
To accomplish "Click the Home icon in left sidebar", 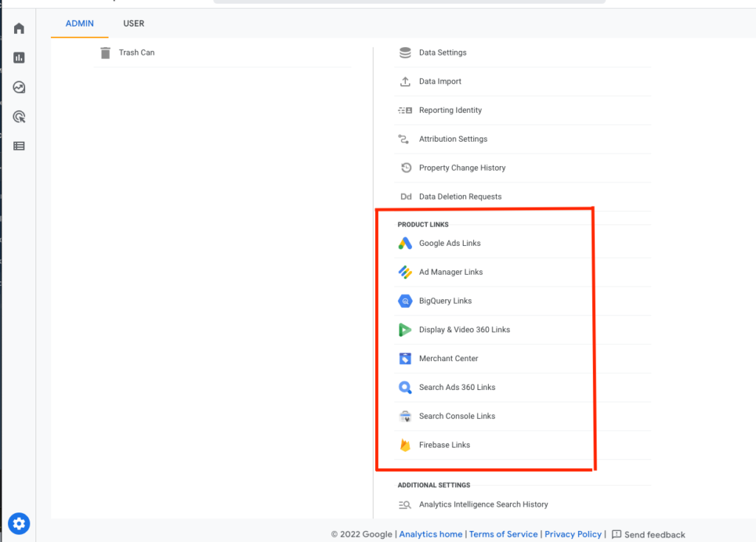I will pyautogui.click(x=19, y=29).
